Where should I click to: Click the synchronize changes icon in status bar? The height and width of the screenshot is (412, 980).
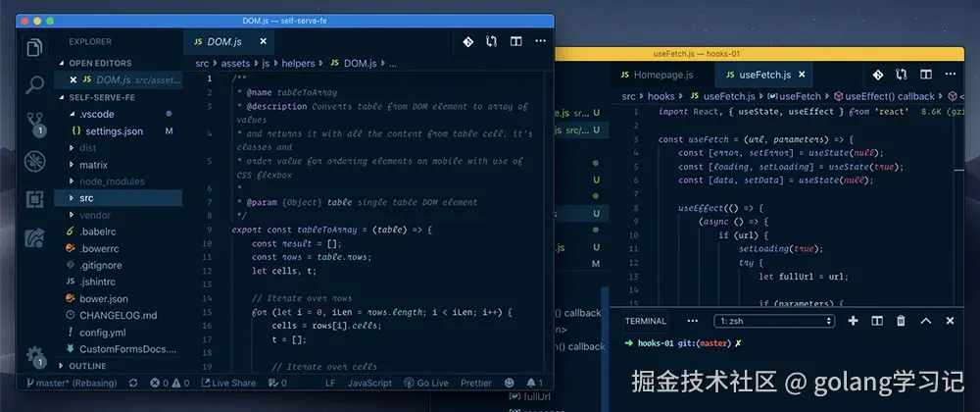pos(133,383)
